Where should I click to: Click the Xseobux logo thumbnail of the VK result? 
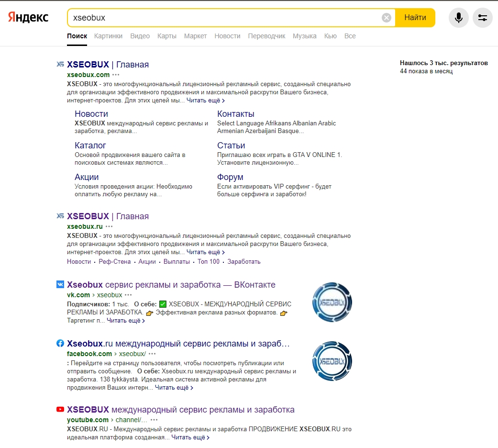coord(332,302)
